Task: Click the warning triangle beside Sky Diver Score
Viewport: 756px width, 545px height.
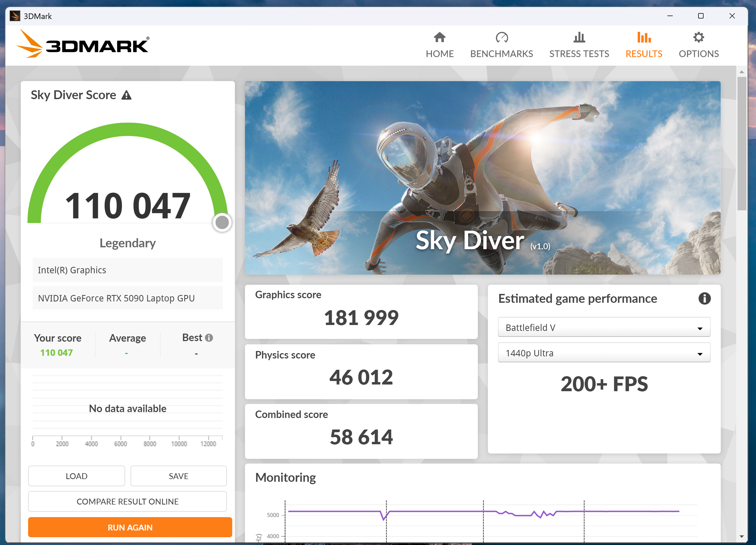Action: (x=126, y=95)
